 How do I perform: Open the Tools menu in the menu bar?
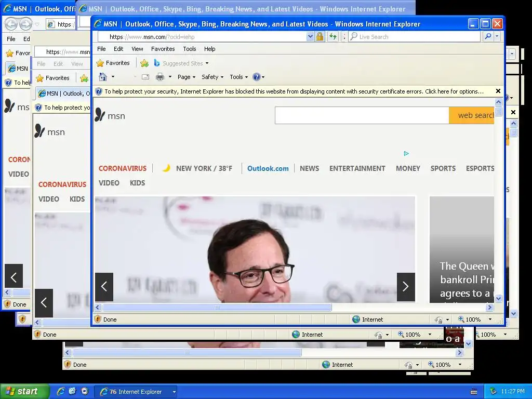pyautogui.click(x=190, y=49)
